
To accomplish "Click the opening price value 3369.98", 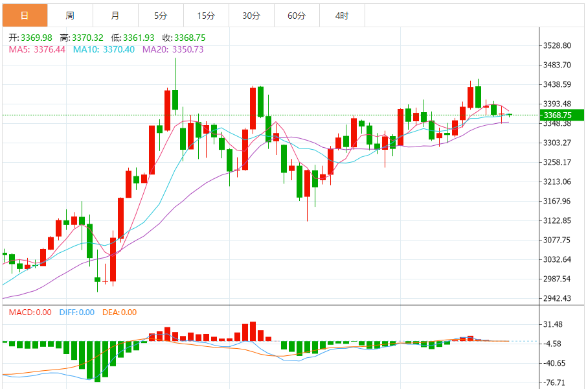I will click(36, 38).
